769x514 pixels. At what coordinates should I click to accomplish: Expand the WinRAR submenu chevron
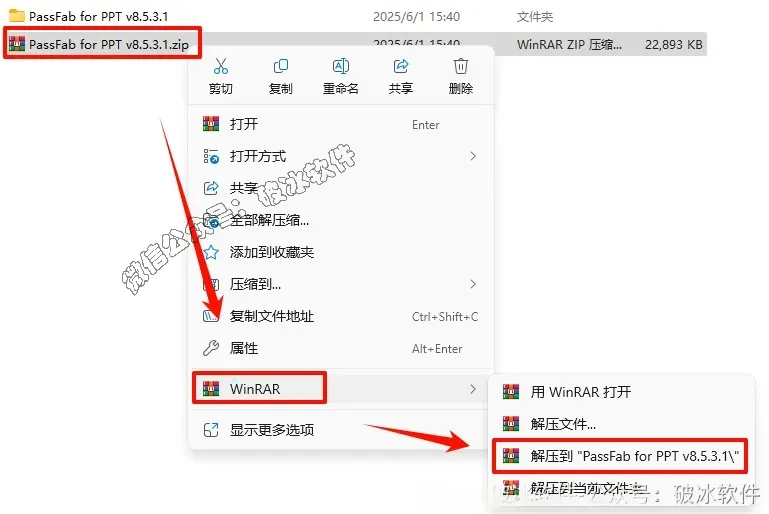coord(473,389)
